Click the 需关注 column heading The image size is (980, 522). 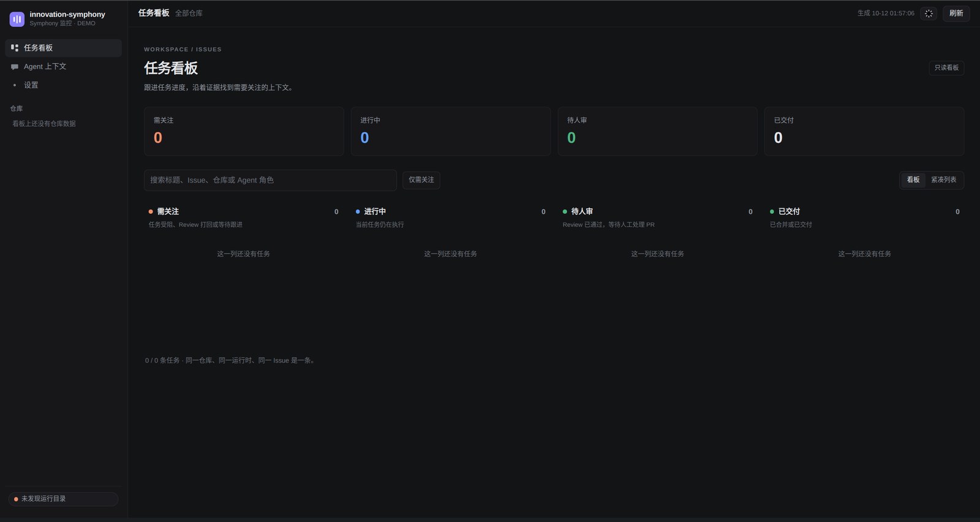(168, 211)
